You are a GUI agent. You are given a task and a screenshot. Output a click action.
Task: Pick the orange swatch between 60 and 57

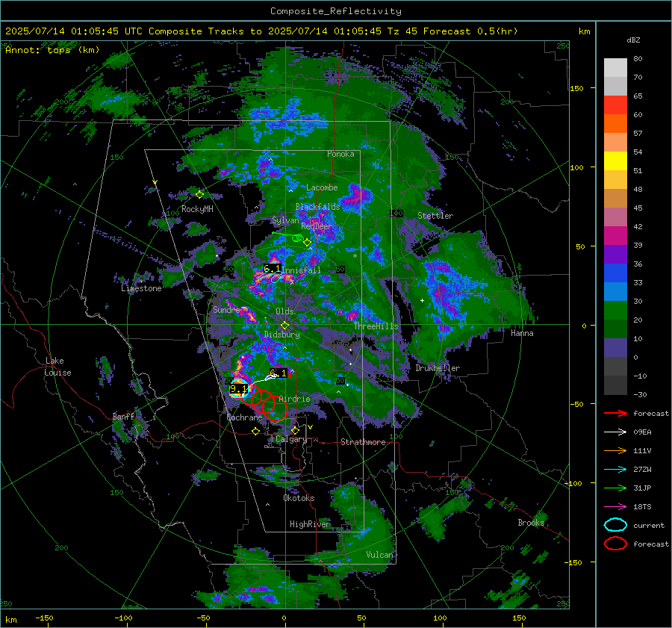click(x=615, y=124)
